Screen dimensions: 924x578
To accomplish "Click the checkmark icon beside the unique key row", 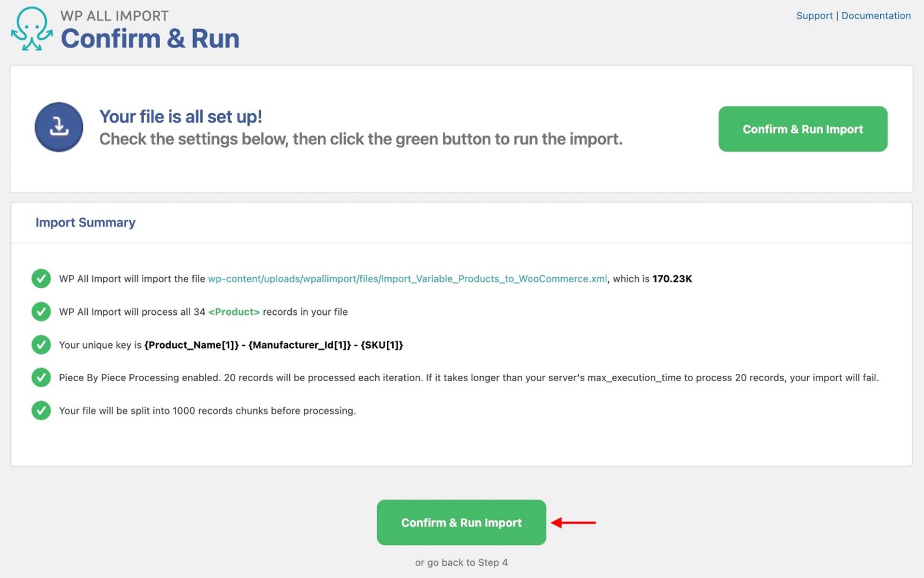I will [x=41, y=344].
